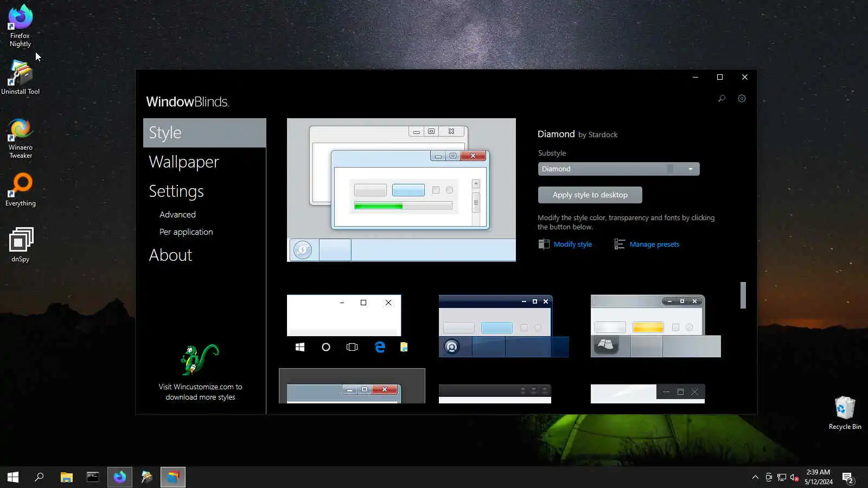Open WindowBlinds settings gear icon
This screenshot has height=488, width=868.
click(742, 99)
